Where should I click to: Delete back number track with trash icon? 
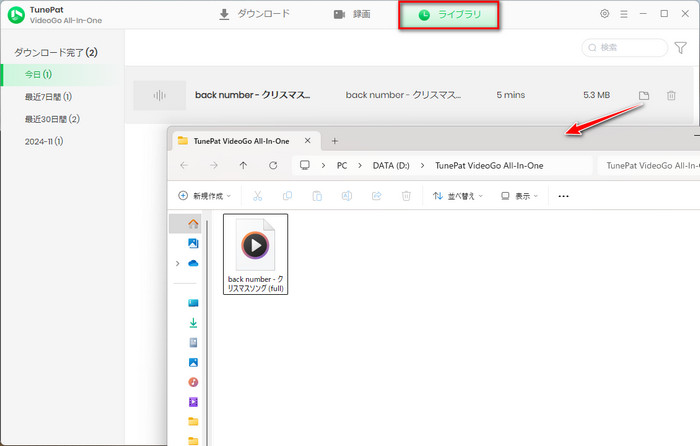point(671,96)
